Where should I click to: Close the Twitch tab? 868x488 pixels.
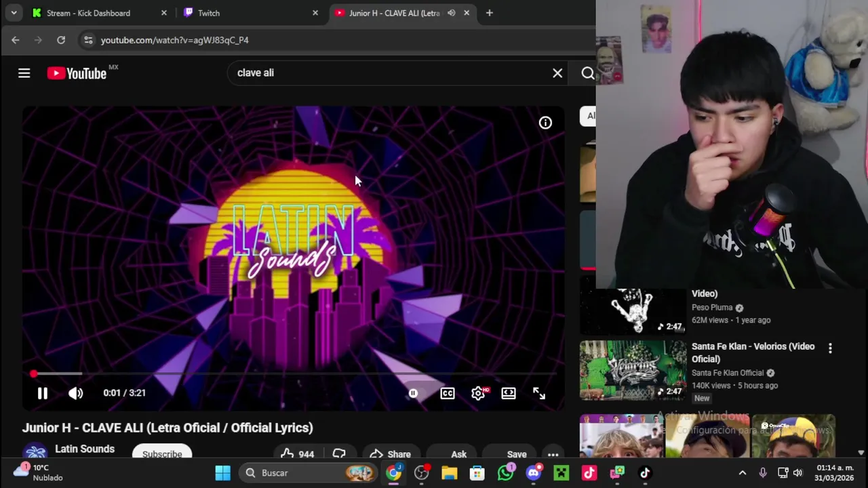tap(315, 13)
